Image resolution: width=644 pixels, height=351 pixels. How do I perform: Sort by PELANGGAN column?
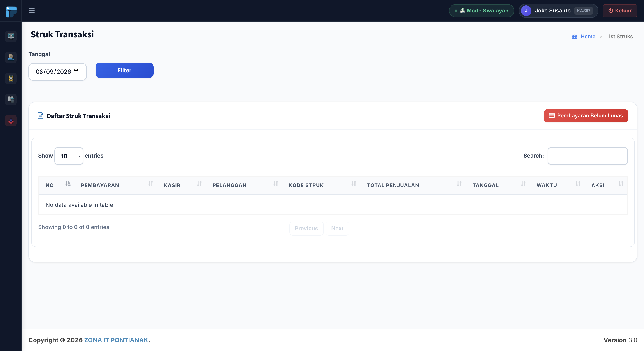coord(243,185)
